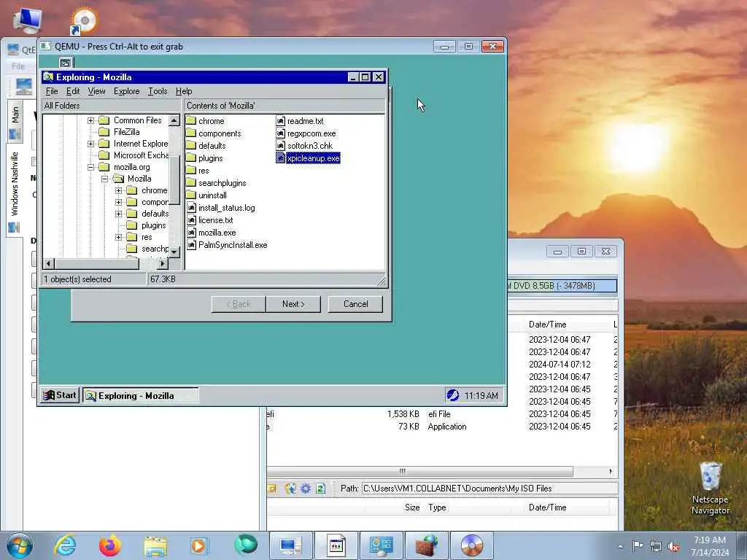Collapse the mozilla.org tree node

tap(90, 167)
